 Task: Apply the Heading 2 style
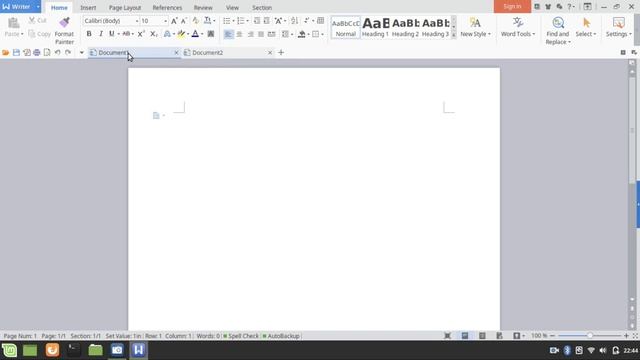[x=405, y=27]
